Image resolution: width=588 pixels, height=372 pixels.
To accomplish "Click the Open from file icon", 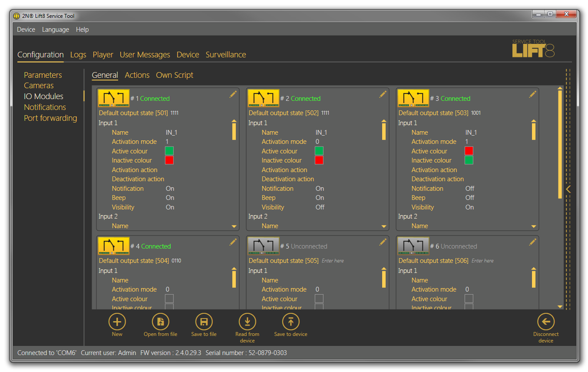I will pyautogui.click(x=160, y=322).
